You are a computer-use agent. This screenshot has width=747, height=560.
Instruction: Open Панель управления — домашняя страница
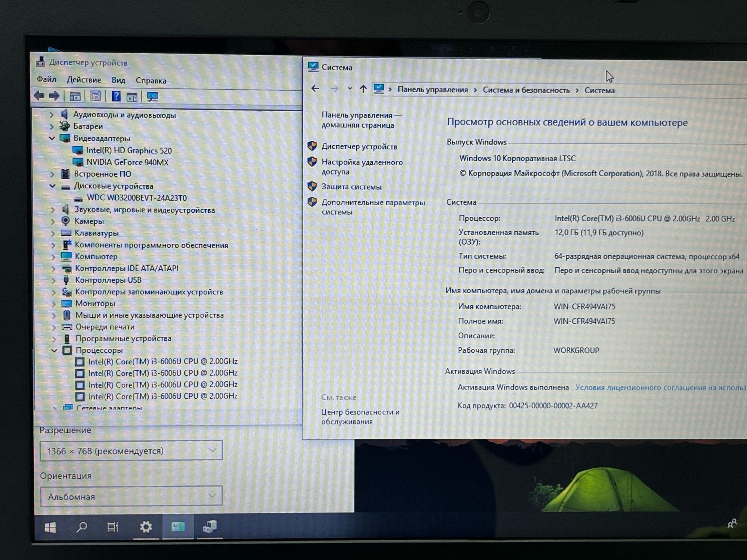click(361, 120)
